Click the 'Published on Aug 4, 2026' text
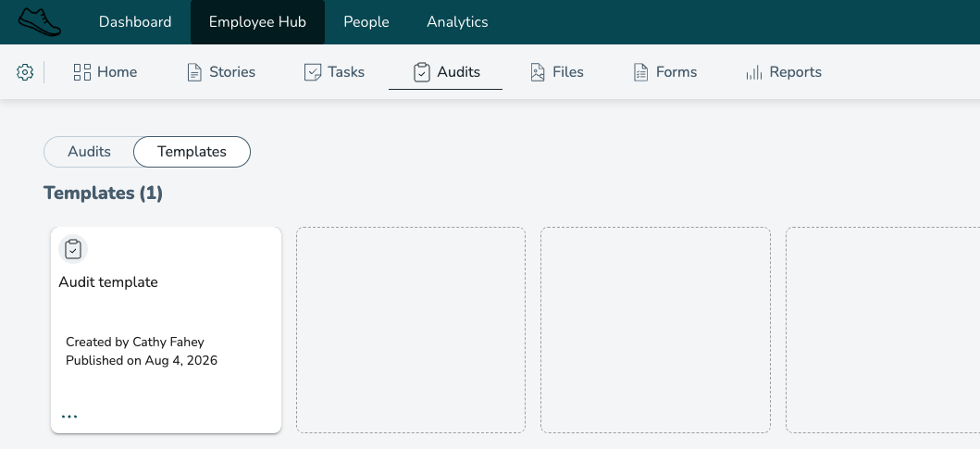 click(x=142, y=361)
